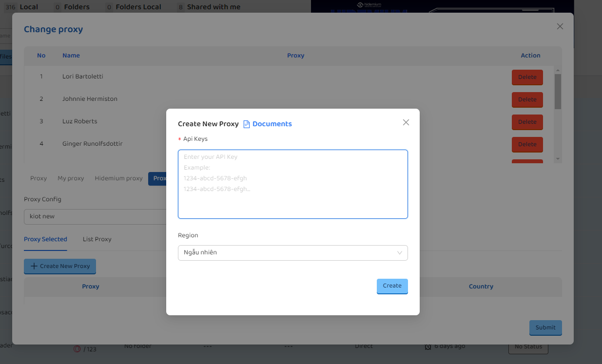Click the Documents file icon
This screenshot has height=364, width=602.
point(247,124)
